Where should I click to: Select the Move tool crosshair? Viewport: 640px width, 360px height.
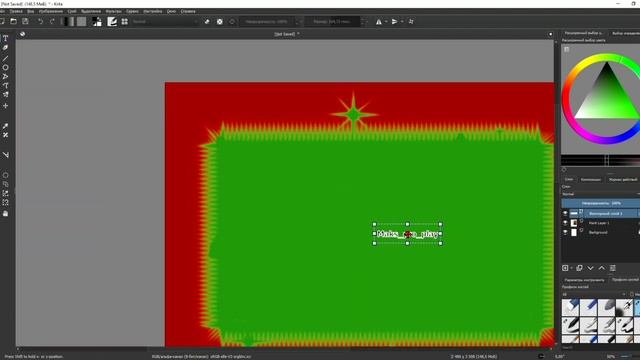[x=5, y=106]
